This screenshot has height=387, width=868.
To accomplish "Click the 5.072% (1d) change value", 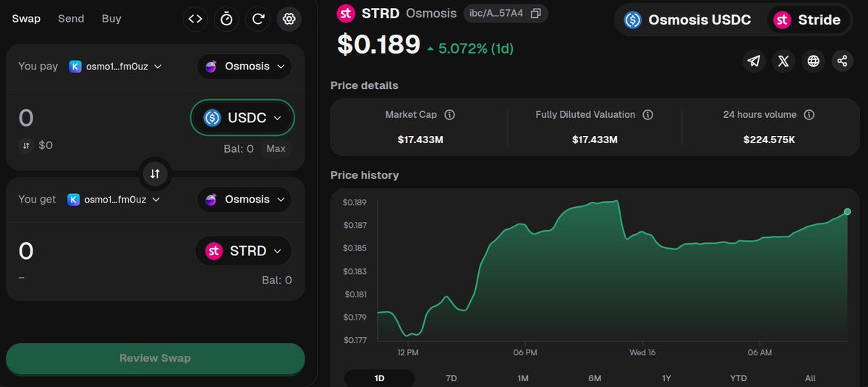I will click(x=475, y=49).
